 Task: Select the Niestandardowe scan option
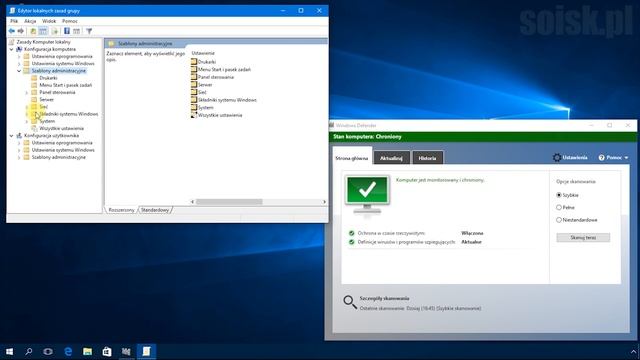click(x=559, y=220)
